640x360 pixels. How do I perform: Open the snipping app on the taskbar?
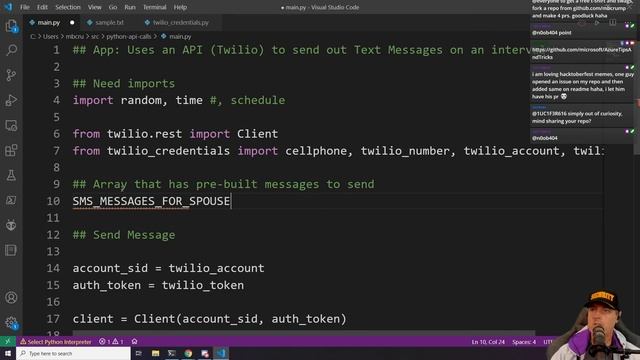click(204, 353)
